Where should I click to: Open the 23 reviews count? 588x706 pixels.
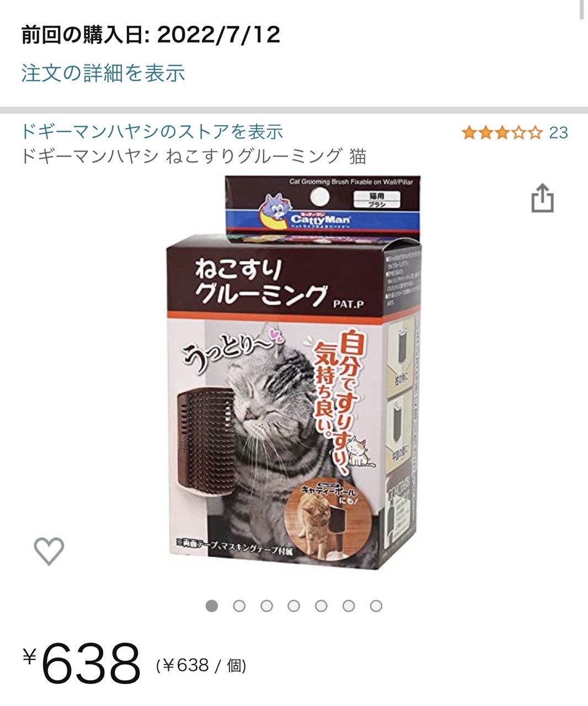(558, 133)
